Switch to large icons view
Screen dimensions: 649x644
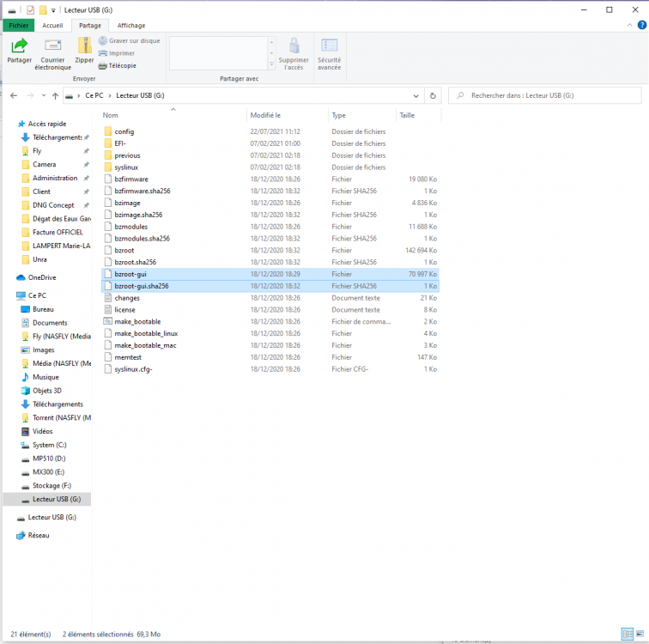640,634
